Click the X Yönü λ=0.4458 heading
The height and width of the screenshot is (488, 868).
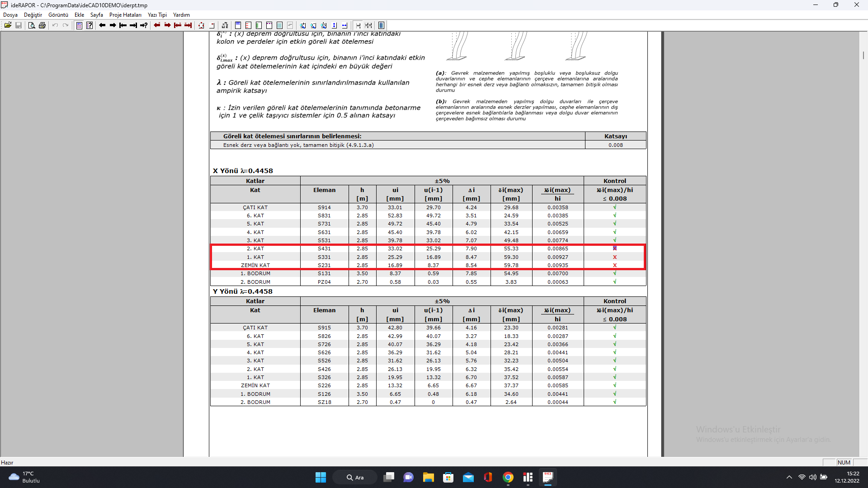(x=243, y=171)
